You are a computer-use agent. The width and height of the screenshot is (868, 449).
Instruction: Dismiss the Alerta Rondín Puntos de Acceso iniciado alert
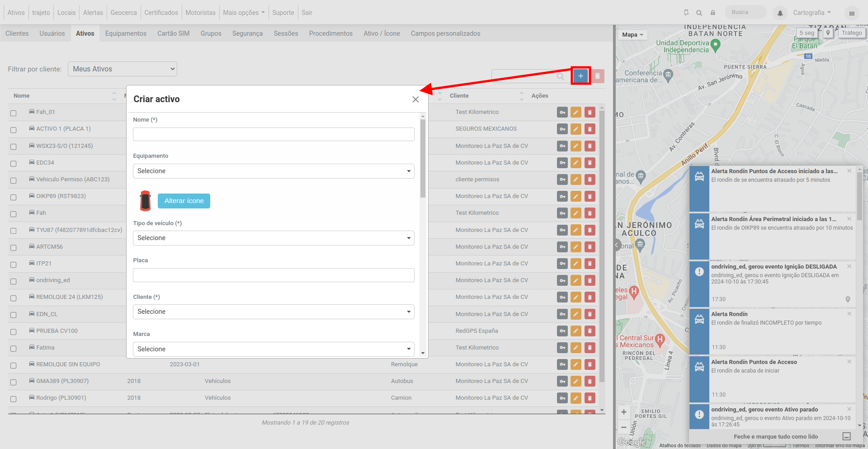point(849,171)
